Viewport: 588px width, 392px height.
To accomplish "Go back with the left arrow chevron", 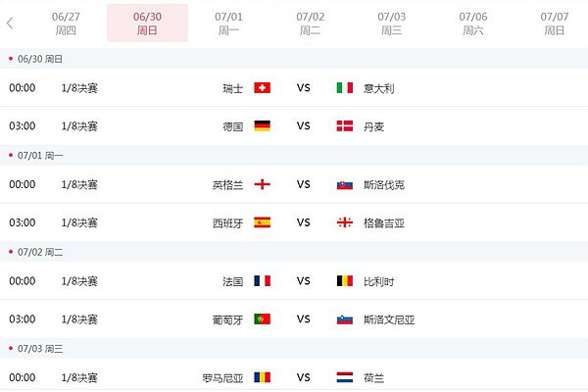I will click(x=10, y=24).
